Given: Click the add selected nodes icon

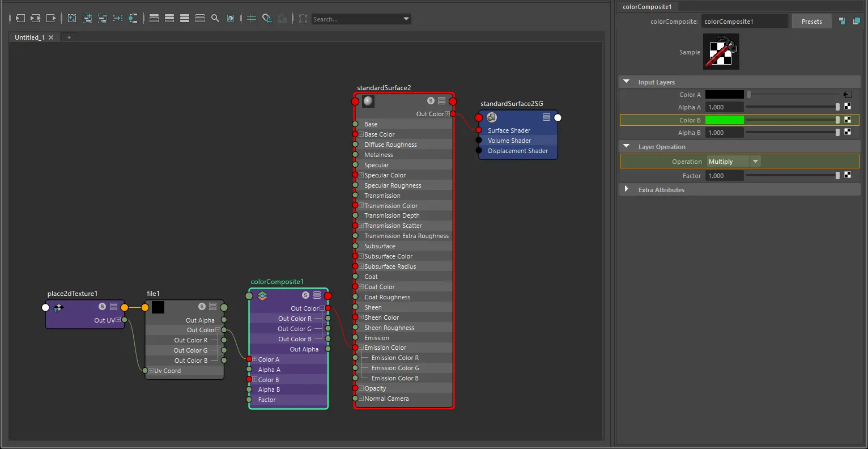Looking at the screenshot, I should (x=87, y=19).
